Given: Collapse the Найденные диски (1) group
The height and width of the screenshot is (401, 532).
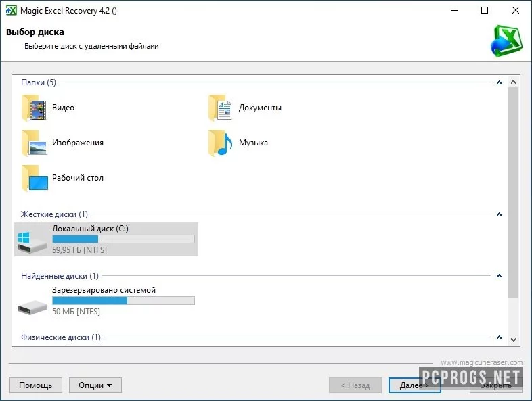Looking at the screenshot, I should [x=499, y=276].
